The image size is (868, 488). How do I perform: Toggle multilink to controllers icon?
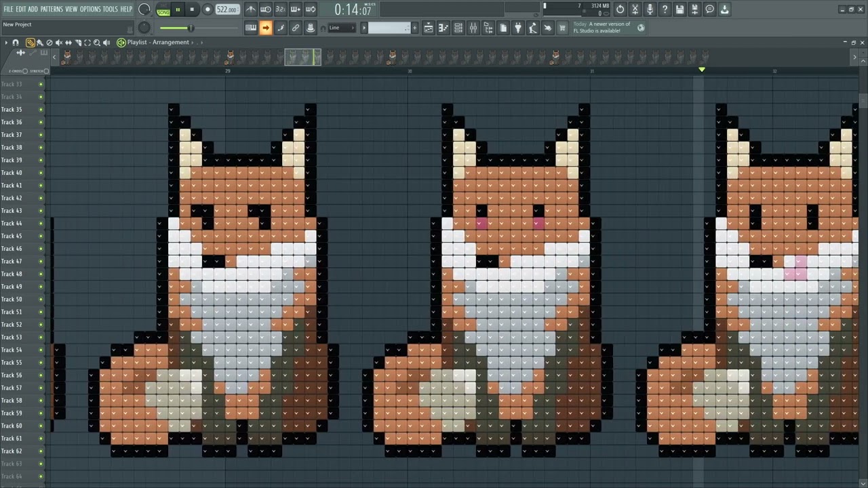click(311, 28)
